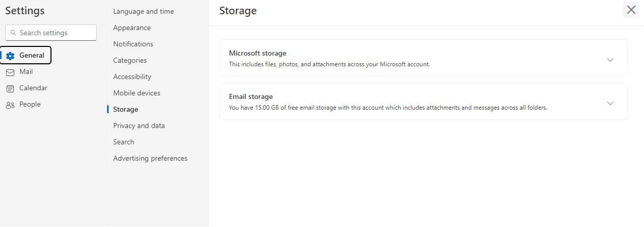Viewport: 644px width, 227px height.
Task: Open Advertising preferences
Action: (x=150, y=158)
